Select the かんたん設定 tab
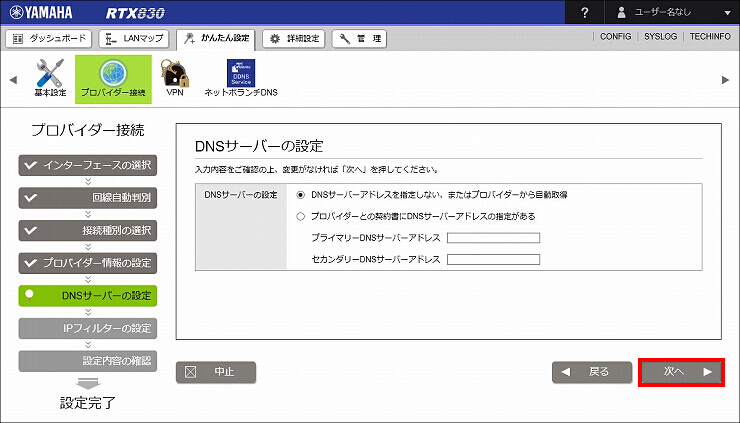 (216, 39)
